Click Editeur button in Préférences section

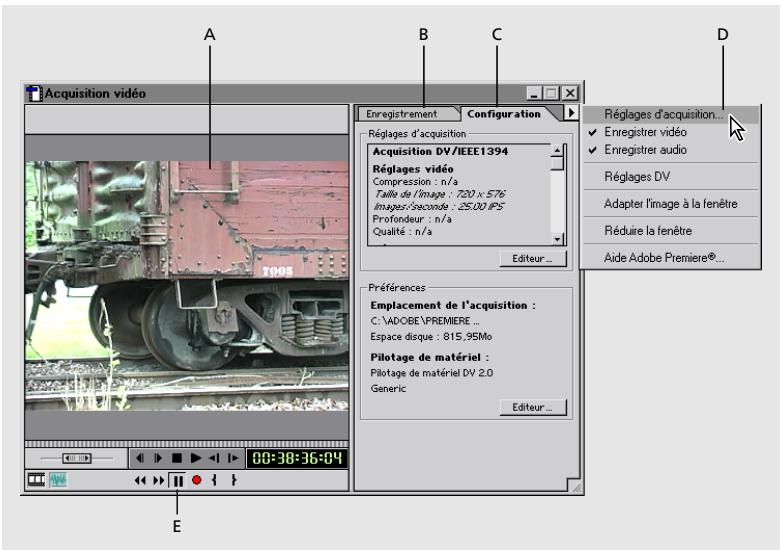coord(532,407)
